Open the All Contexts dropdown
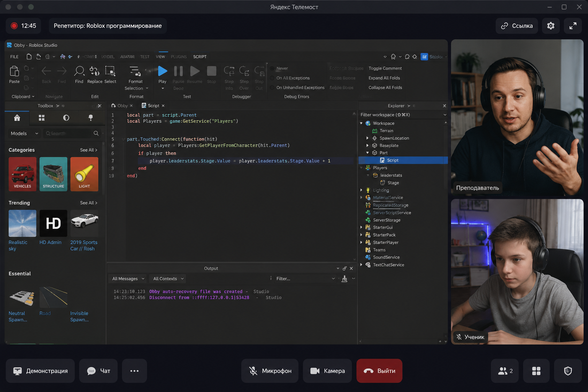 pos(168,279)
